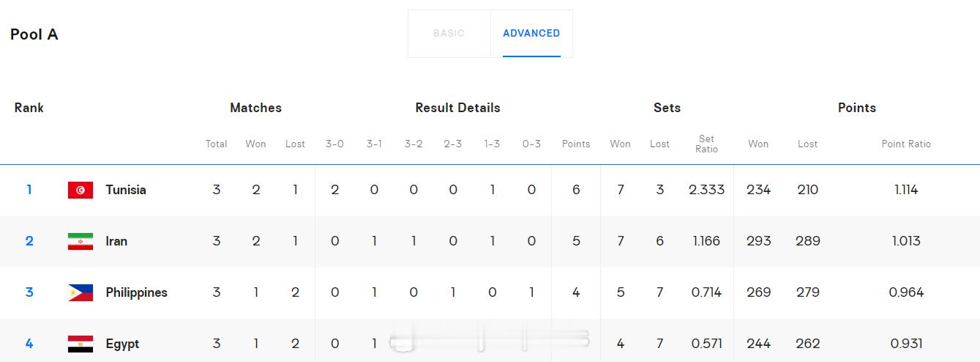
Task: Click the Matches group header
Action: click(x=255, y=108)
